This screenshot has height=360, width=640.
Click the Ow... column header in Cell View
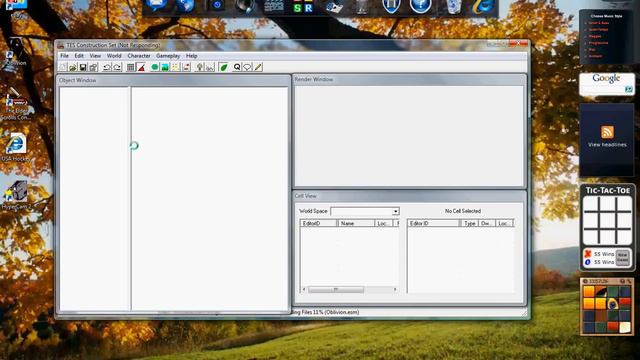pos(487,223)
